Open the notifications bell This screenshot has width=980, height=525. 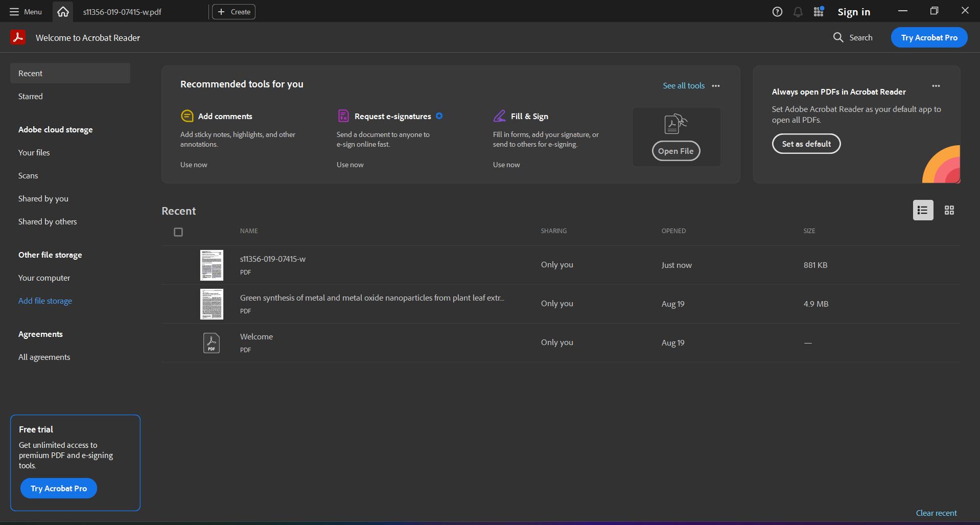pyautogui.click(x=798, y=12)
